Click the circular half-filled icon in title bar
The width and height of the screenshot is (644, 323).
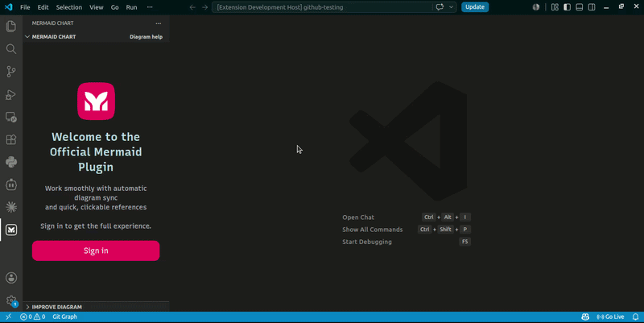pyautogui.click(x=536, y=7)
